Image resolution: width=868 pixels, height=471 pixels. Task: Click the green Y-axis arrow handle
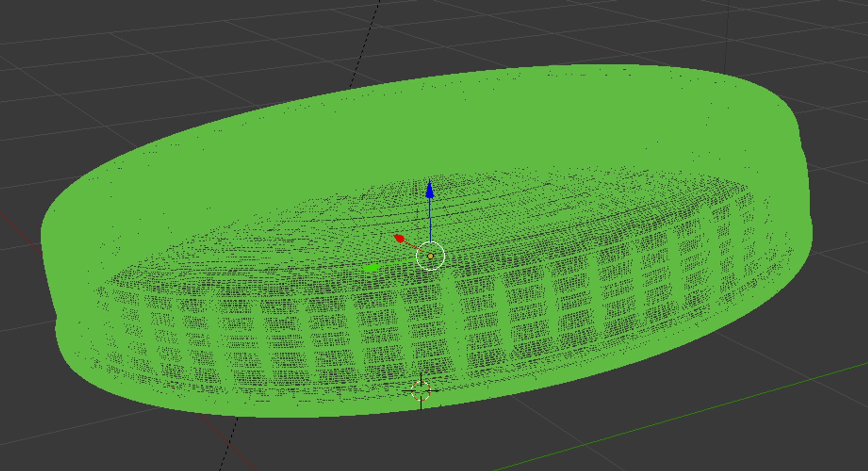click(x=371, y=268)
